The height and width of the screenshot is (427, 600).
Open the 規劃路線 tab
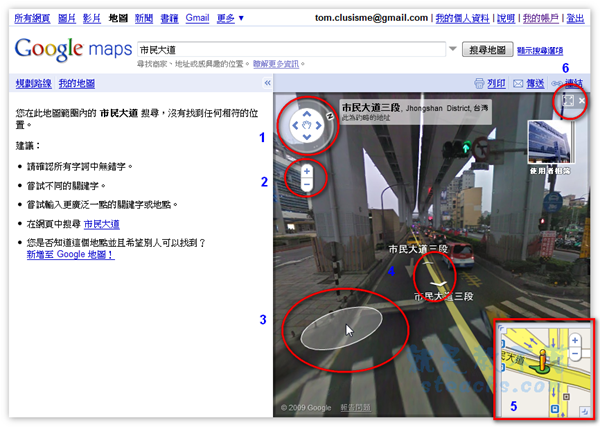point(34,83)
